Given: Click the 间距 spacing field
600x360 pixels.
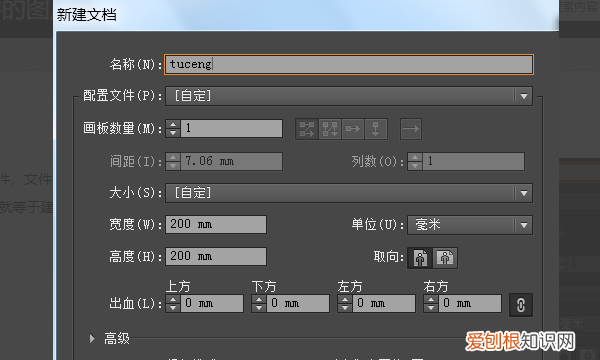Looking at the screenshot, I should tap(232, 161).
